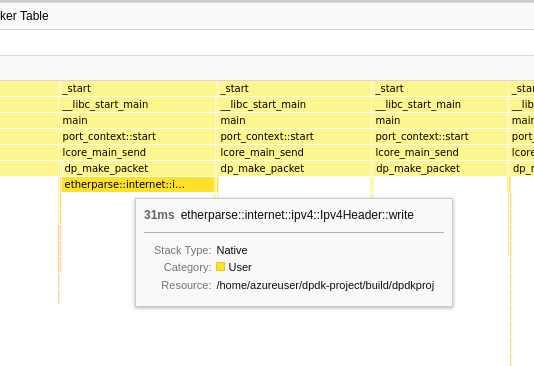Click the /home/azureuser/dpdk-project resource path

[325, 285]
